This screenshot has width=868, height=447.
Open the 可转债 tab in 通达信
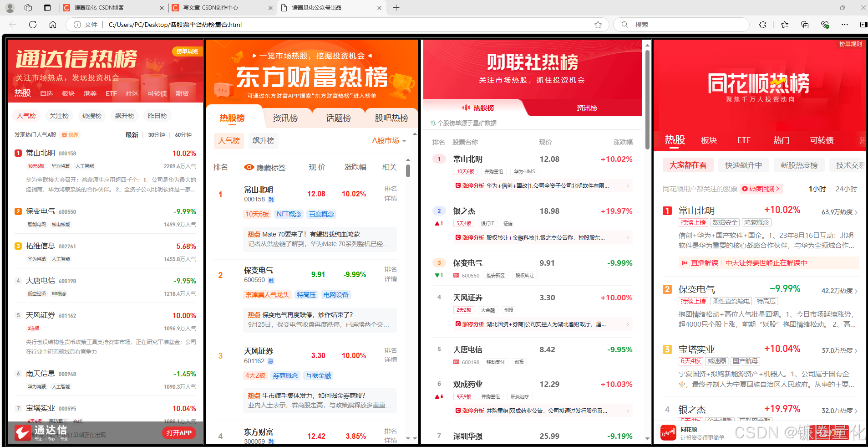point(157,93)
